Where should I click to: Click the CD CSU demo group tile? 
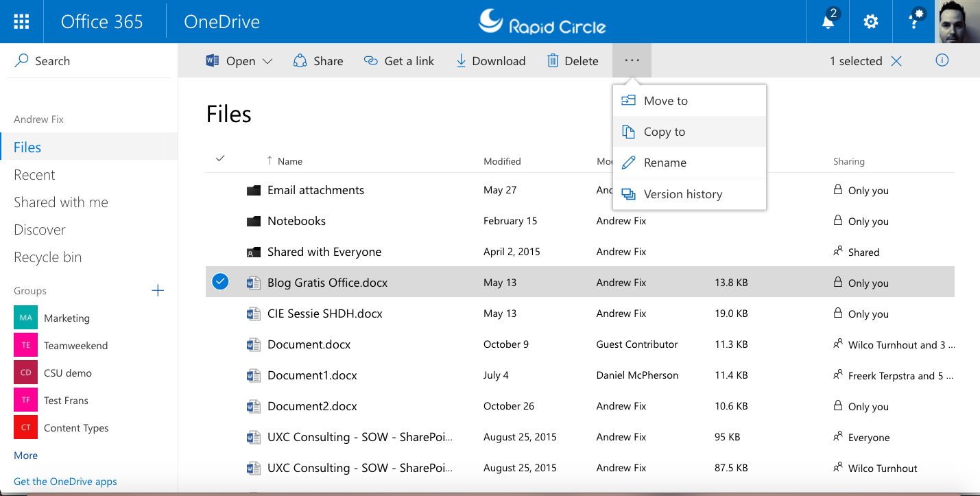pyautogui.click(x=25, y=373)
